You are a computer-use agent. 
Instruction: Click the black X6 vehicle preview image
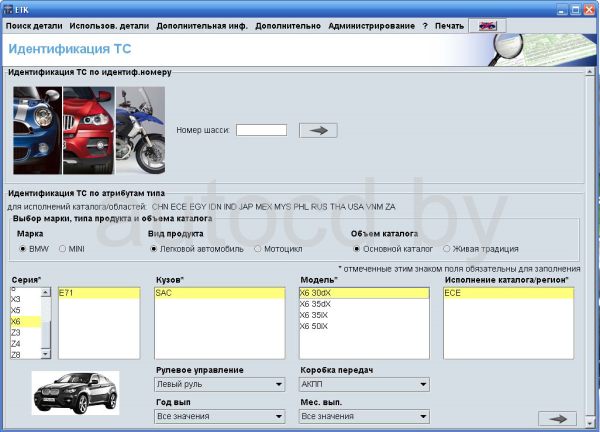pos(75,393)
